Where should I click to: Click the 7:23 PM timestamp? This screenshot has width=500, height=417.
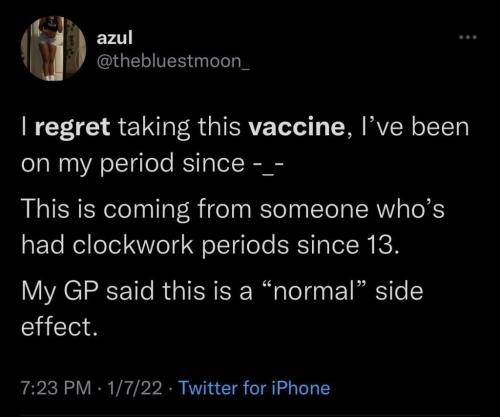pos(56,388)
